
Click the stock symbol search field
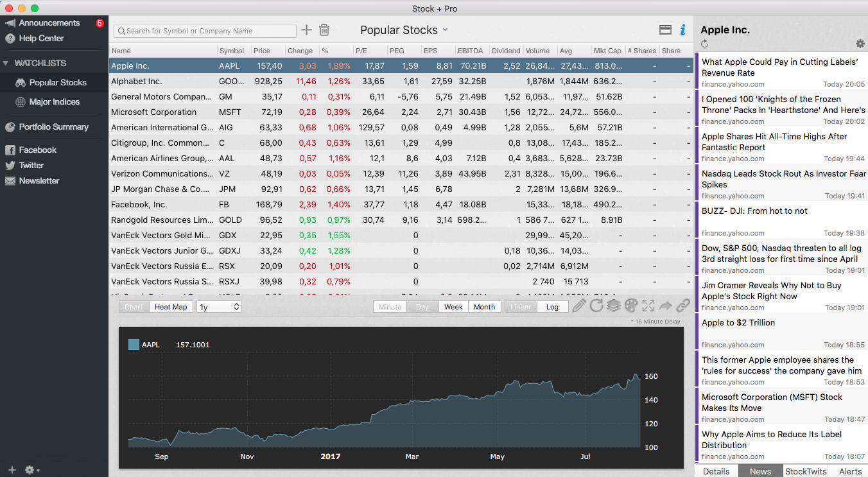coord(205,31)
